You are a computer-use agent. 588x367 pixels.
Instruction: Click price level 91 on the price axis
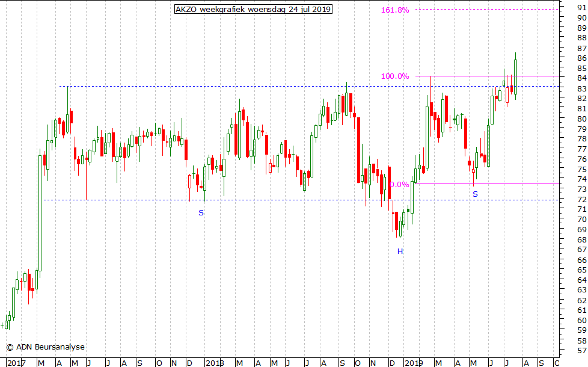(x=582, y=7)
